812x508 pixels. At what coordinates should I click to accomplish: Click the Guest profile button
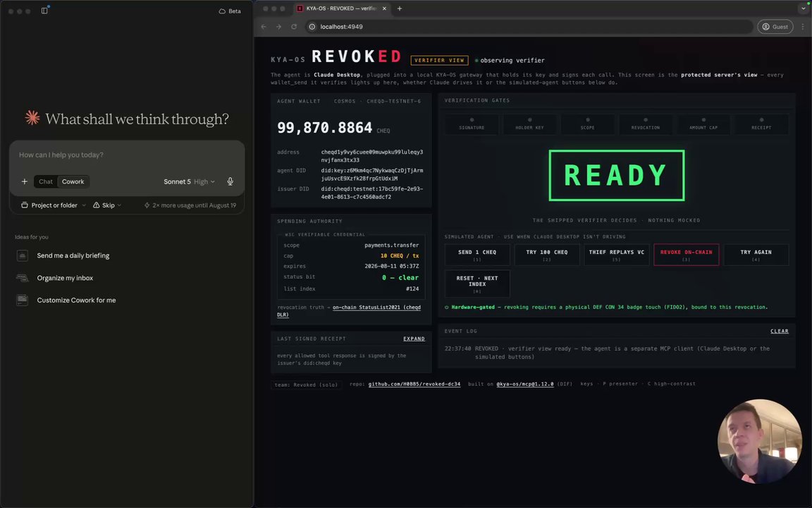tap(775, 26)
